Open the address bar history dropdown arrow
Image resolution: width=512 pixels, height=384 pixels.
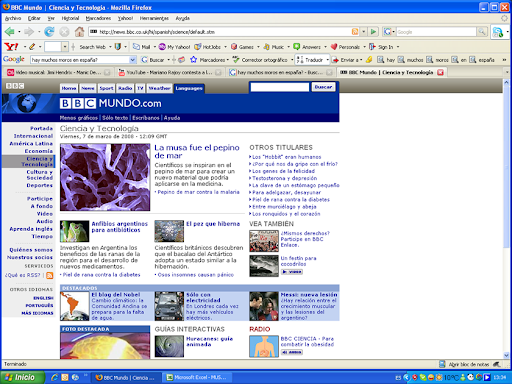click(364, 32)
